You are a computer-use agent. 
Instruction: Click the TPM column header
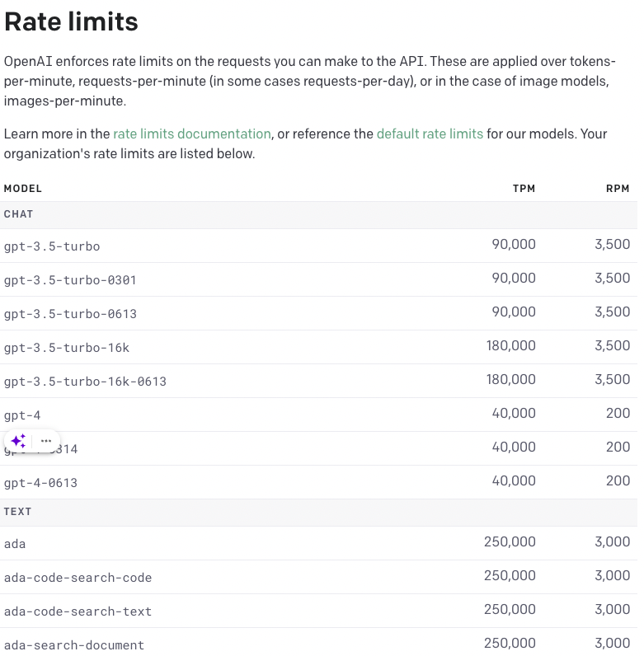[x=524, y=189]
